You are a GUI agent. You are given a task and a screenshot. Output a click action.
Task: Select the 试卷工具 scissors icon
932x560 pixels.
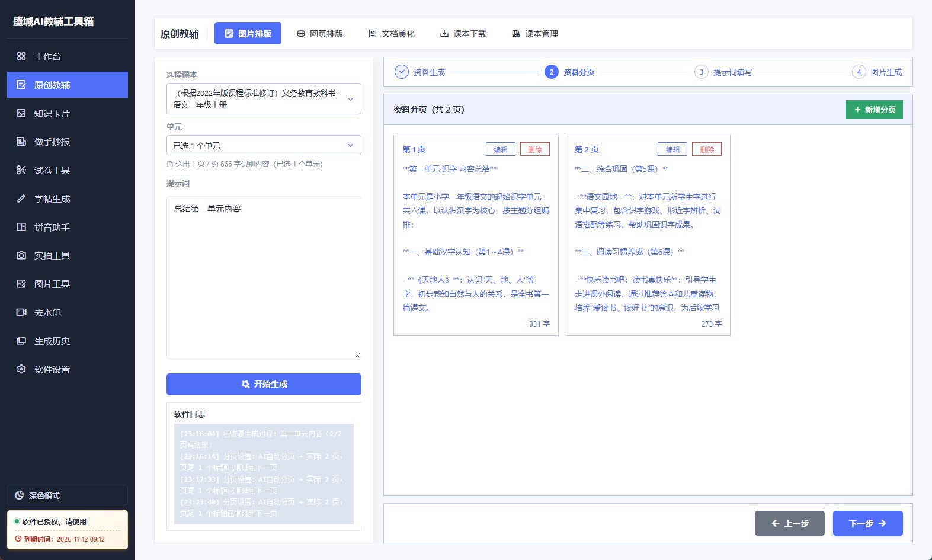point(21,170)
